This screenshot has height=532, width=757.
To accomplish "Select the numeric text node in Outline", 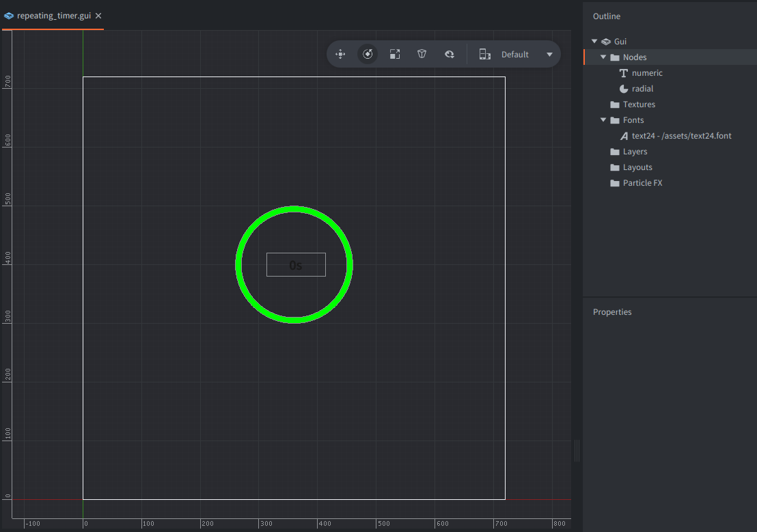I will tap(646, 73).
